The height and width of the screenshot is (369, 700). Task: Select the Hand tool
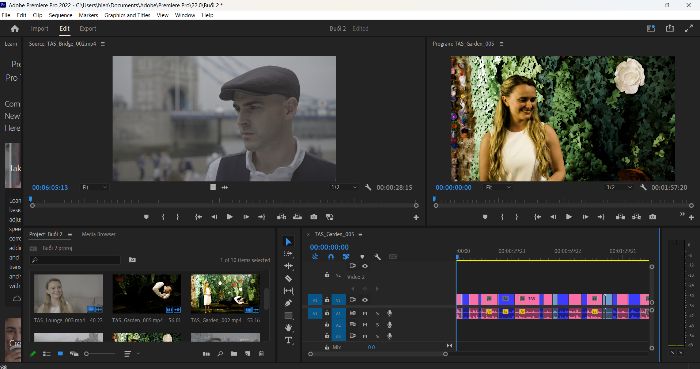(288, 328)
